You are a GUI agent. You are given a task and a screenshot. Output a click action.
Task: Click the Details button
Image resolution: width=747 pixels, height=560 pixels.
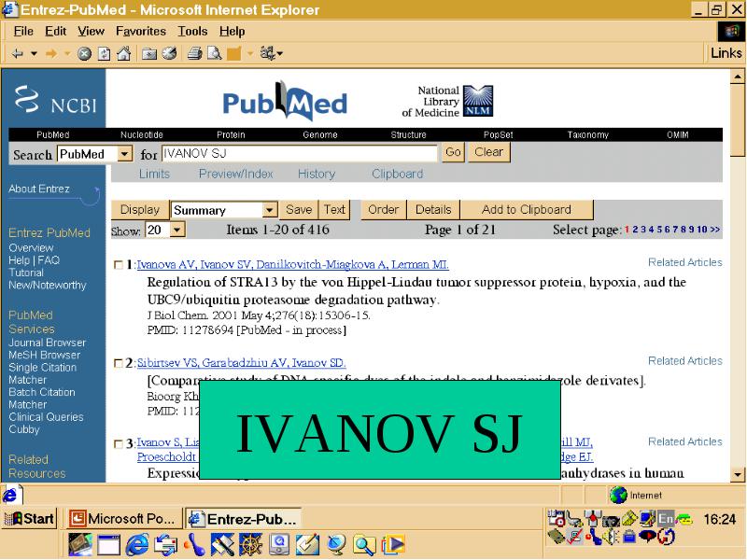pos(433,210)
